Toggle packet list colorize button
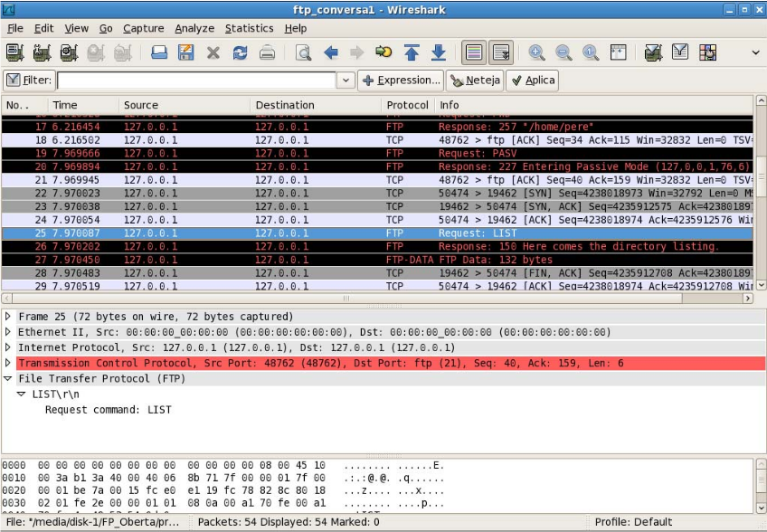Viewport: 767px width, 532px height. (x=475, y=52)
